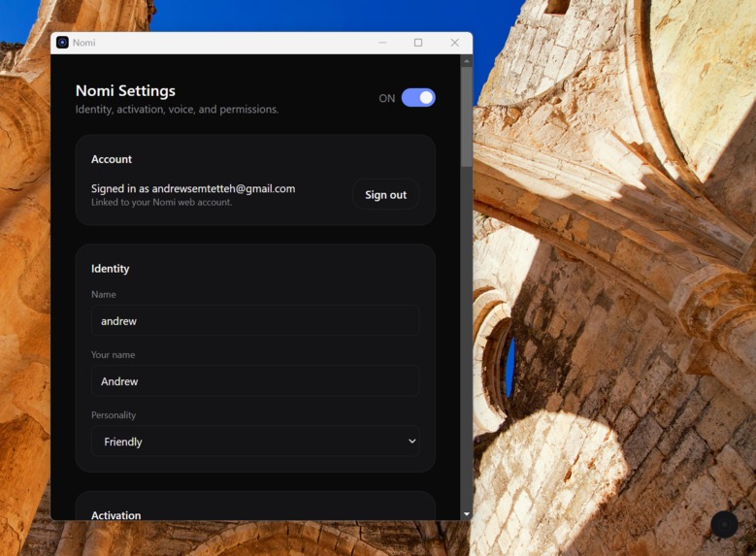Click the Identity section heading

111,269
